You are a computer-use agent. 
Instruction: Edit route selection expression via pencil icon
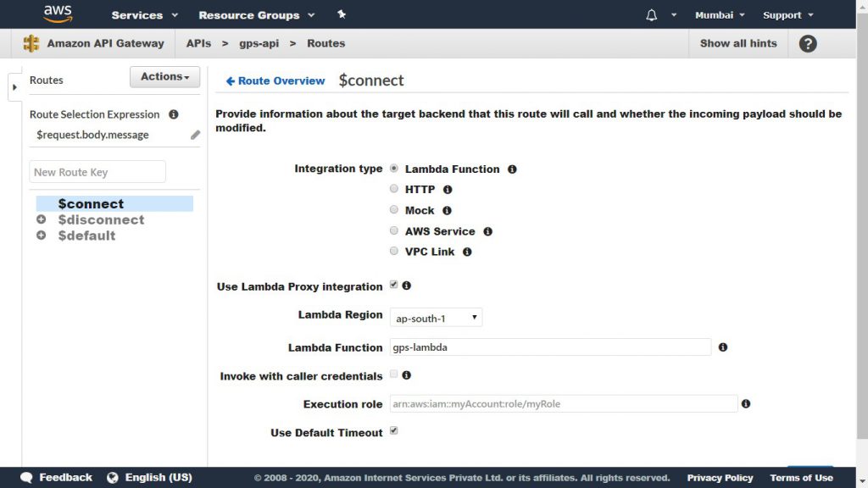(195, 135)
